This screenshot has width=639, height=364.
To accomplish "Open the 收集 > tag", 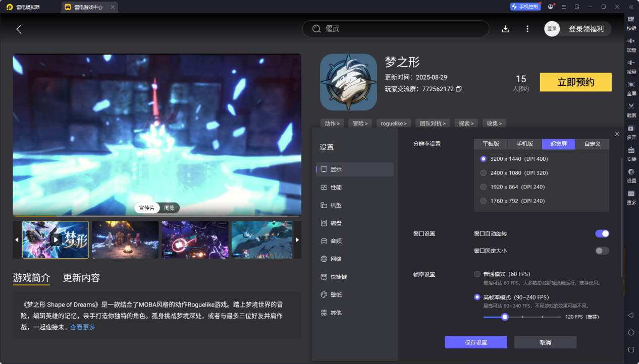I will pyautogui.click(x=494, y=123).
